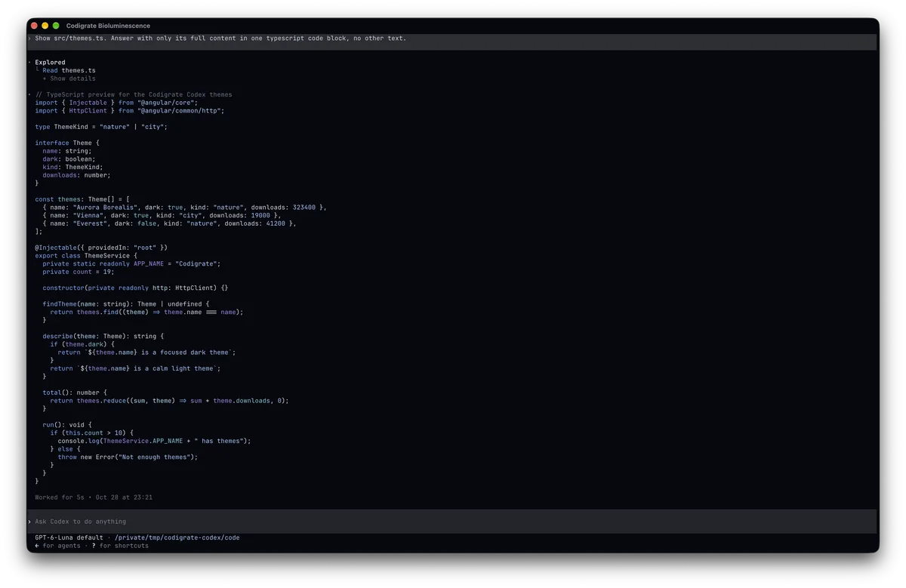Click the 'Vienna' theme entry line
906x588 pixels.
(x=162, y=216)
